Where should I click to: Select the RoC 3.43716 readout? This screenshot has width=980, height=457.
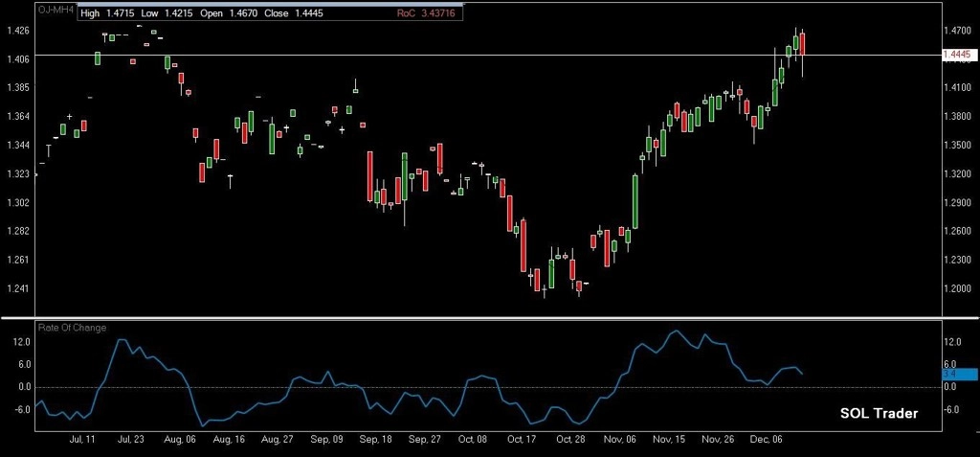[427, 14]
